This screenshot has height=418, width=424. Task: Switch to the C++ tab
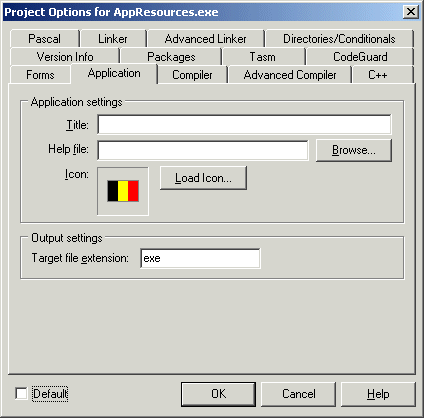pyautogui.click(x=378, y=75)
